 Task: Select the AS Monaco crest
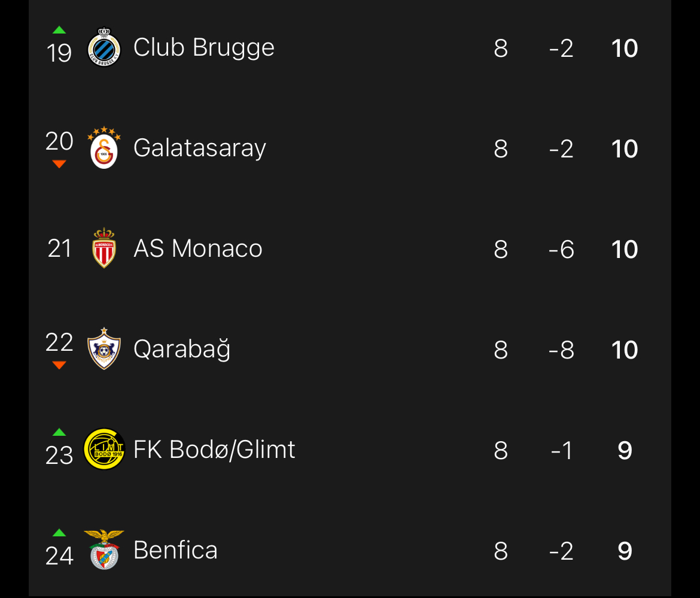click(x=104, y=248)
